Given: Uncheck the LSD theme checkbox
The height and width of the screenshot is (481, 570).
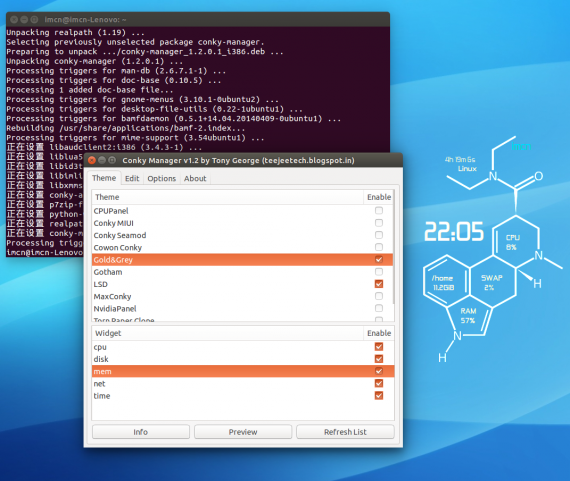Looking at the screenshot, I should (379, 284).
